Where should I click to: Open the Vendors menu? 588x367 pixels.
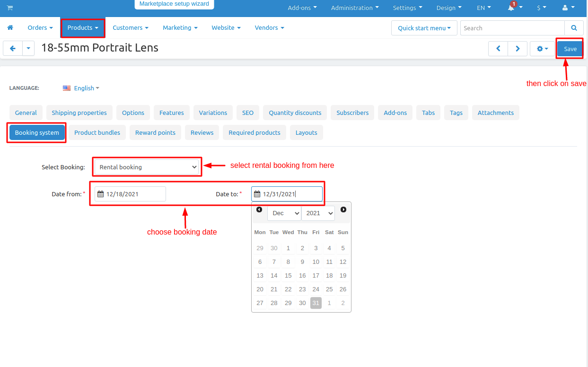(270, 28)
